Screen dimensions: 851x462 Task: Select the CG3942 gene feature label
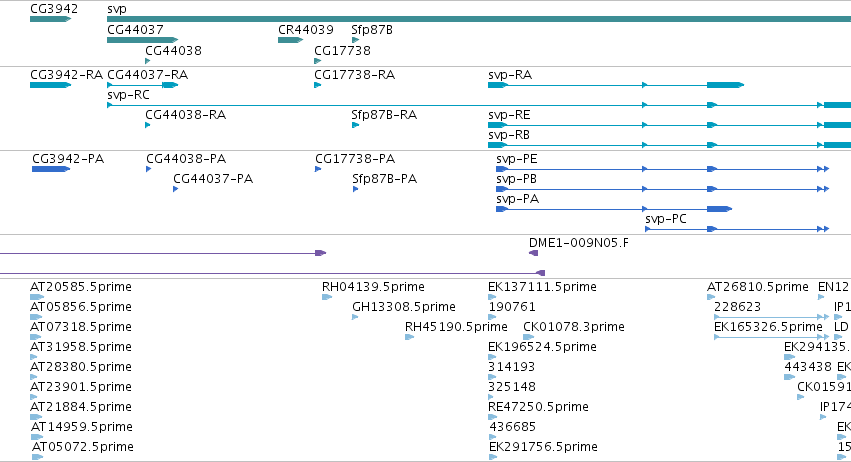coord(54,9)
